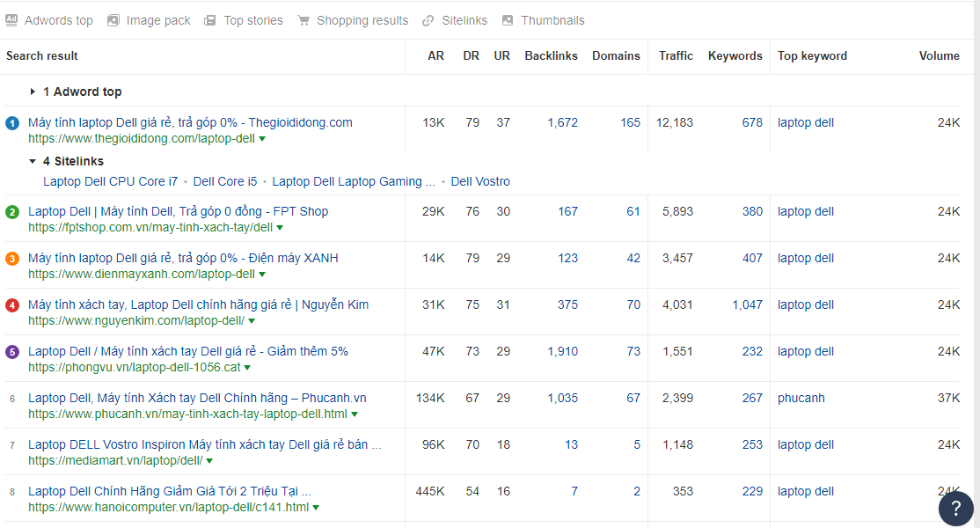Click the Shopping results cart icon
Image resolution: width=980 pixels, height=528 pixels.
click(x=304, y=20)
